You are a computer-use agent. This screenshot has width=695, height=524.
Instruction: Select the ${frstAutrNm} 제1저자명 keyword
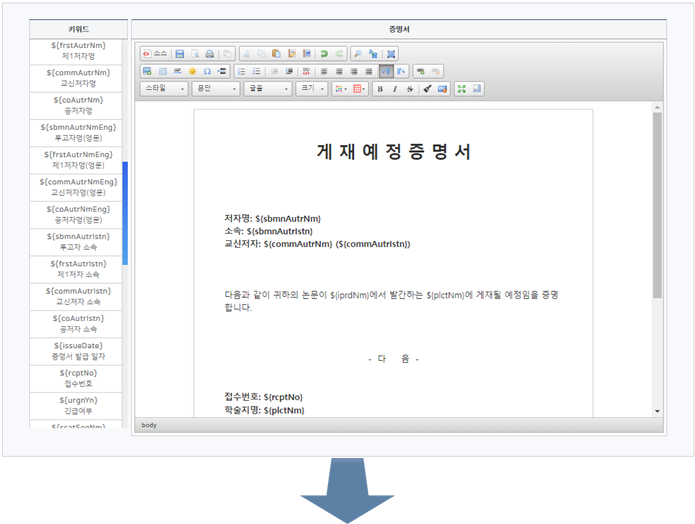(77, 51)
